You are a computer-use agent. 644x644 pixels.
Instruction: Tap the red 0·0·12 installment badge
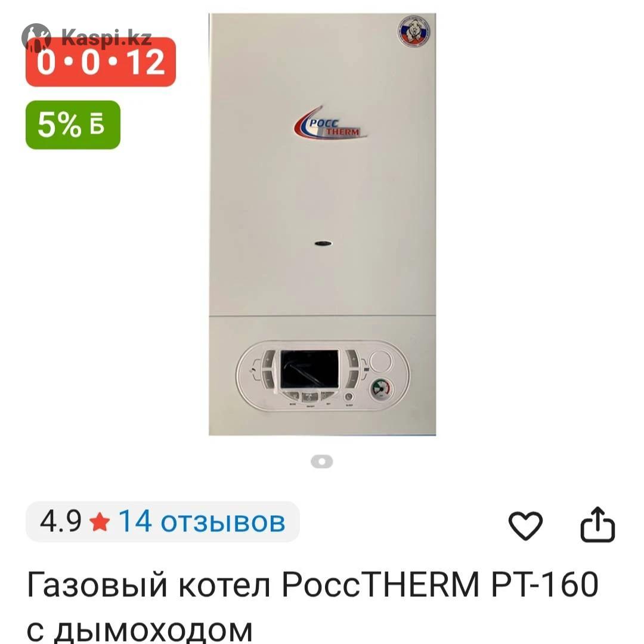pos(101,62)
